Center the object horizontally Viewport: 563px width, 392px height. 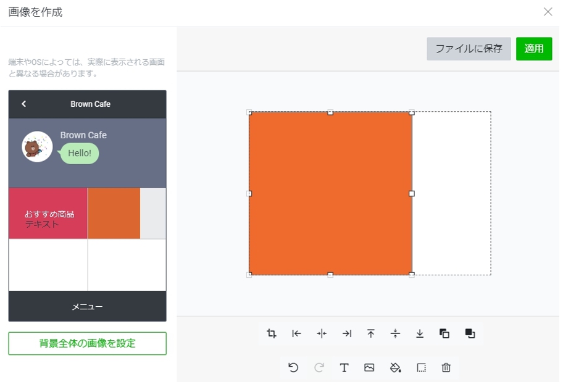click(322, 333)
